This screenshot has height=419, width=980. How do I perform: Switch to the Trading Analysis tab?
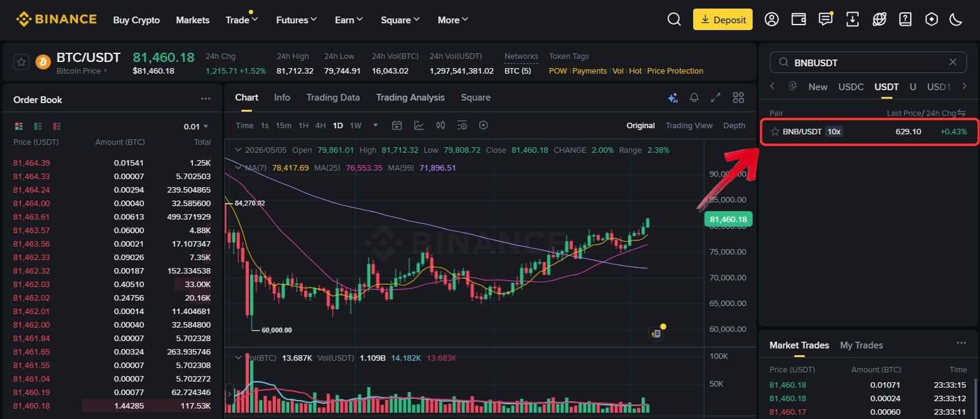(410, 98)
